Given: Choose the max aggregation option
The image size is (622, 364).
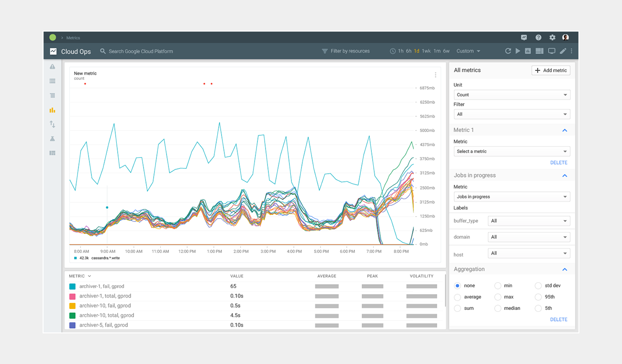Looking at the screenshot, I should coord(498,297).
